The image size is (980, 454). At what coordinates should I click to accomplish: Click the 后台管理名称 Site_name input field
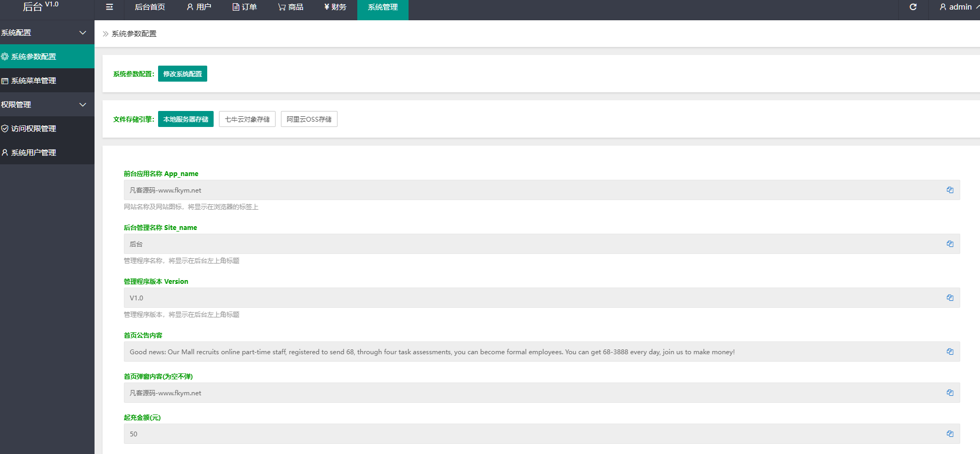534,244
